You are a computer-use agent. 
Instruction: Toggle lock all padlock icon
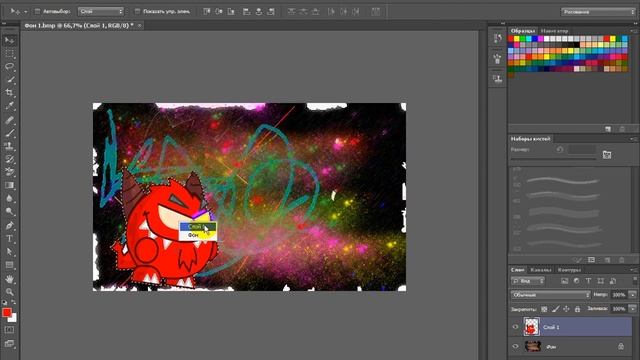click(577, 309)
